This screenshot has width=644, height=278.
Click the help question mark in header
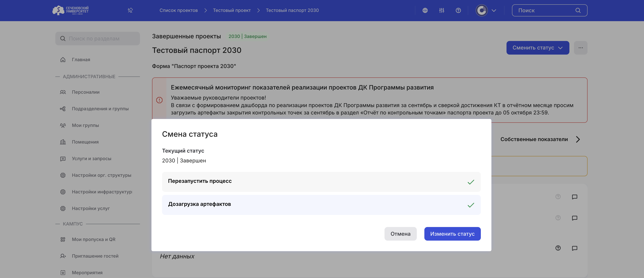tap(458, 11)
